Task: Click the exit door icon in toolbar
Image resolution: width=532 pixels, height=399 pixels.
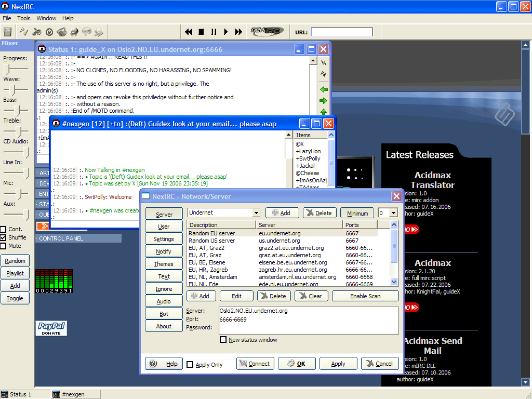Action: pos(7,32)
